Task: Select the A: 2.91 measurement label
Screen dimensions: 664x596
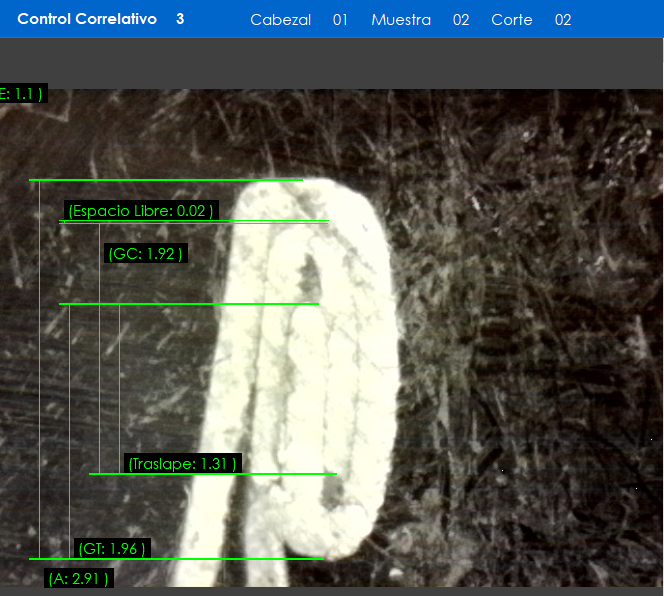Action: pos(79,579)
